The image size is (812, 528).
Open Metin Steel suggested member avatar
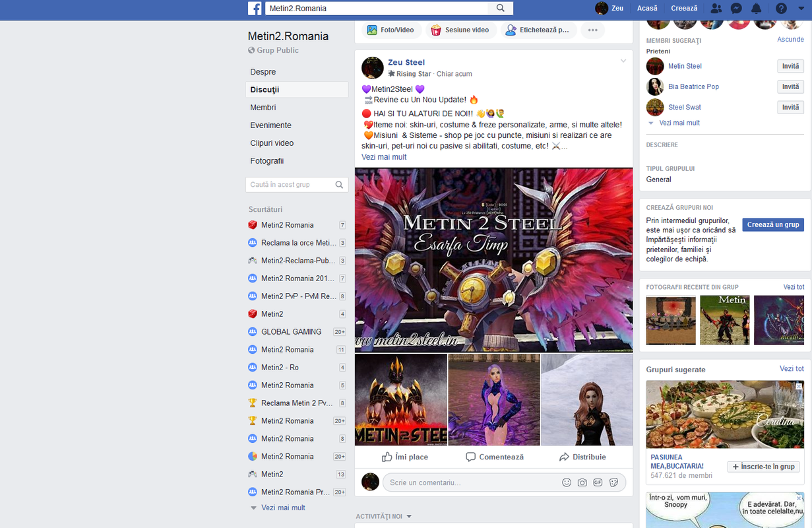tap(655, 66)
